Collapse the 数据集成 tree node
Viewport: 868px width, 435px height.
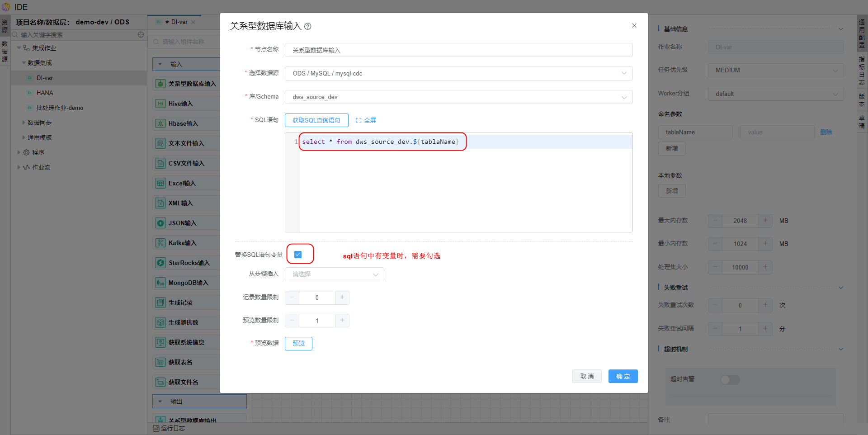[24, 63]
